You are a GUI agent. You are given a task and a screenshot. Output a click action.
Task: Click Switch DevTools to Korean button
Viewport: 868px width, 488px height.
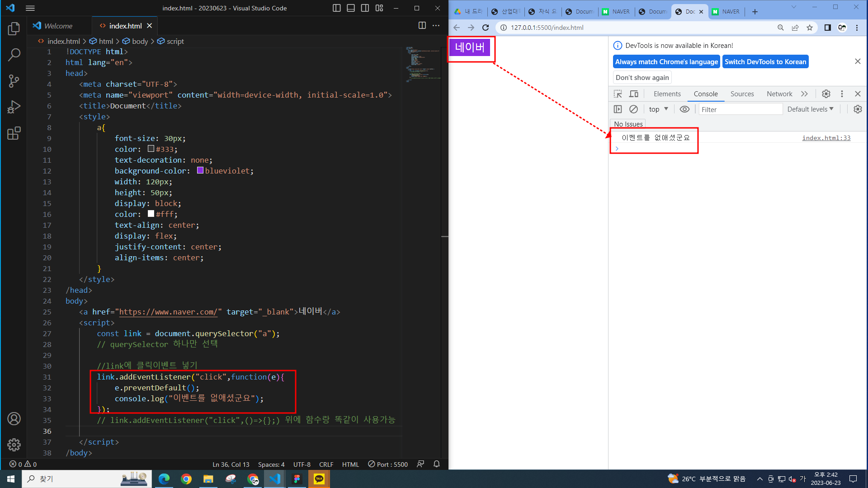coord(765,62)
